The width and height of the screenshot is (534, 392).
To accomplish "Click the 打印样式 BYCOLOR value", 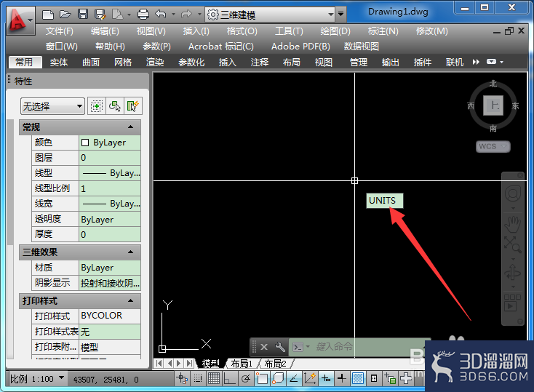I will (110, 316).
